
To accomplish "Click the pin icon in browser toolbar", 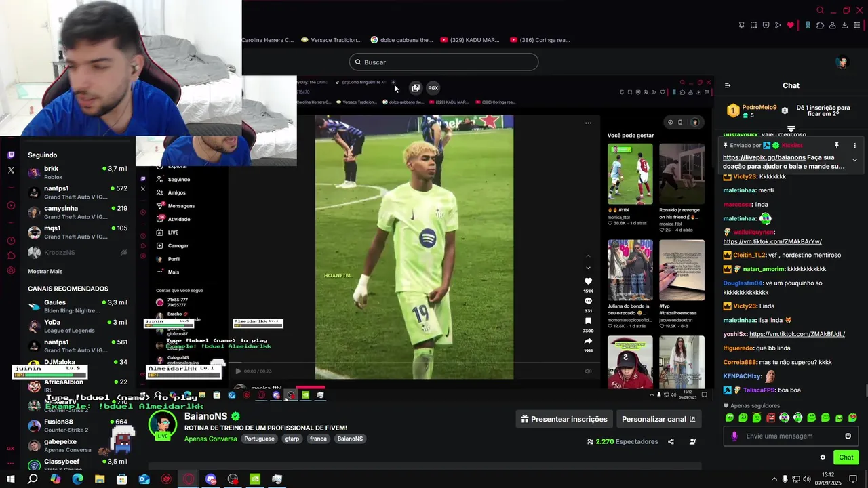I will click(x=741, y=25).
